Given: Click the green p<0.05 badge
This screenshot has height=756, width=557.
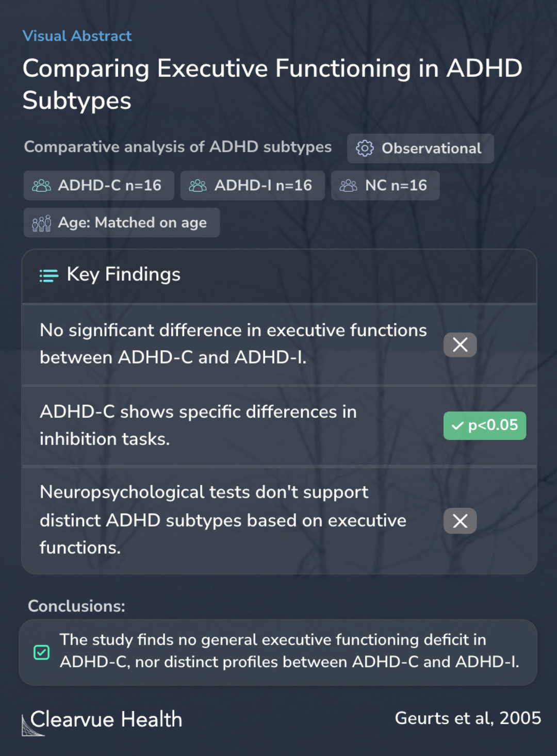Looking at the screenshot, I should click(485, 425).
